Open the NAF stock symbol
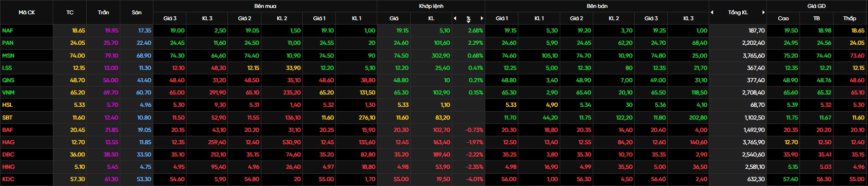Viewport: 868px width, 186px height. pos(7,31)
